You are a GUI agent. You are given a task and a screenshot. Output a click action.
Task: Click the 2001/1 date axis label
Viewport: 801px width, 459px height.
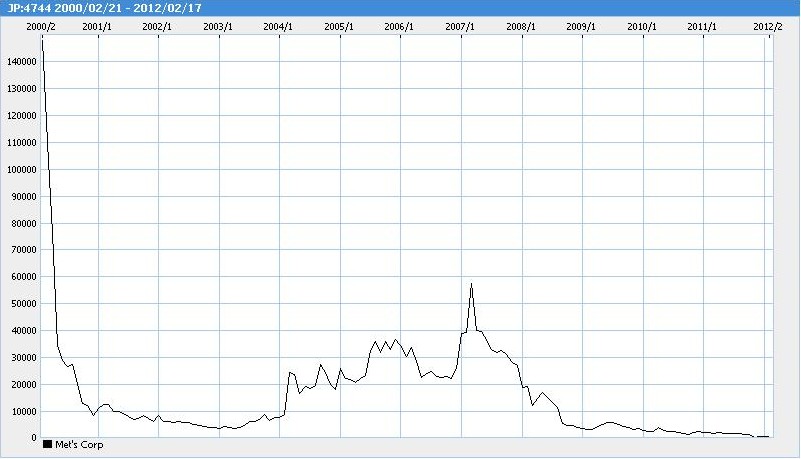97,27
